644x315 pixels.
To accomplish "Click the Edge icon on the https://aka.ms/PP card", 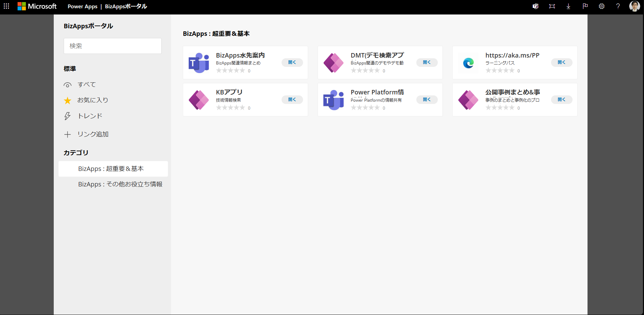I will coord(468,62).
